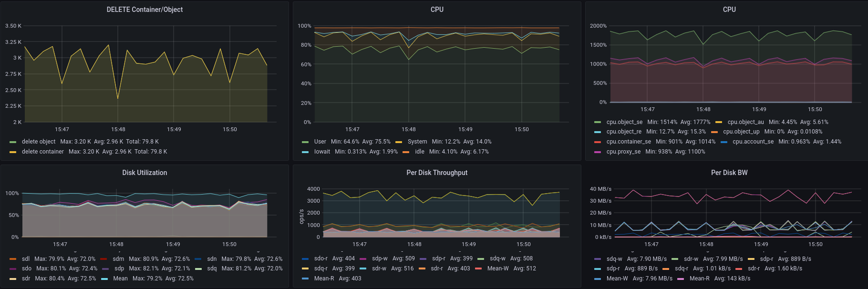Toggle the delete container legend series
Image resolution: width=868 pixels, height=289 pixels.
pyautogui.click(x=42, y=152)
